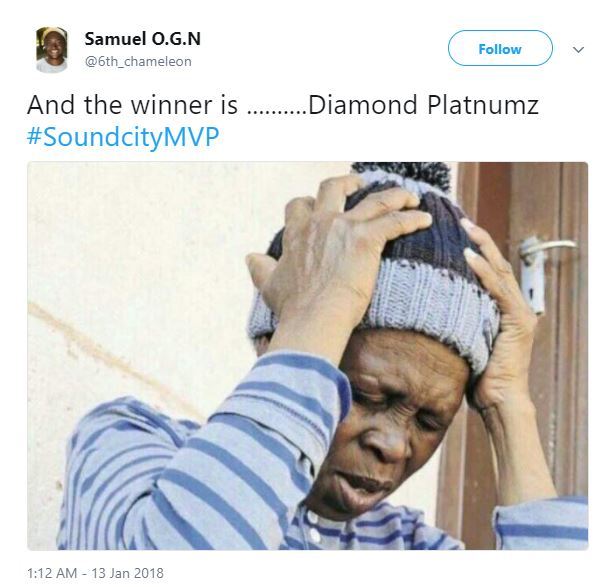Follow the @6th_chameleon account

500,48
